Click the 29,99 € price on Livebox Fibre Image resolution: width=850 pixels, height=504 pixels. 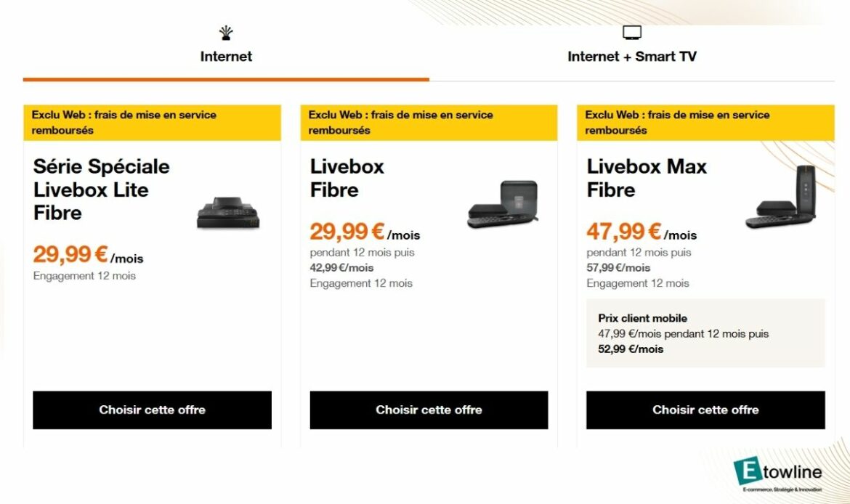347,232
